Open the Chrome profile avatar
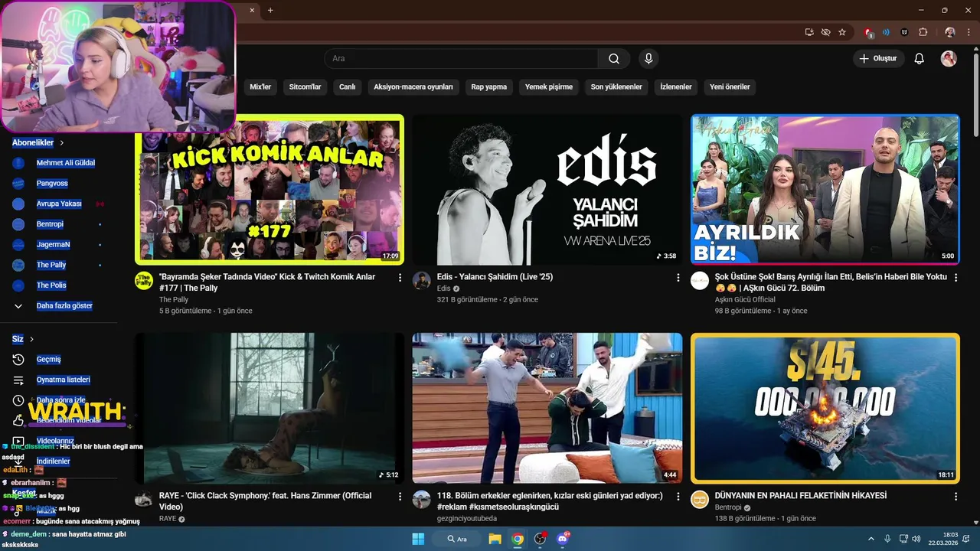The width and height of the screenshot is (980, 551). (950, 32)
